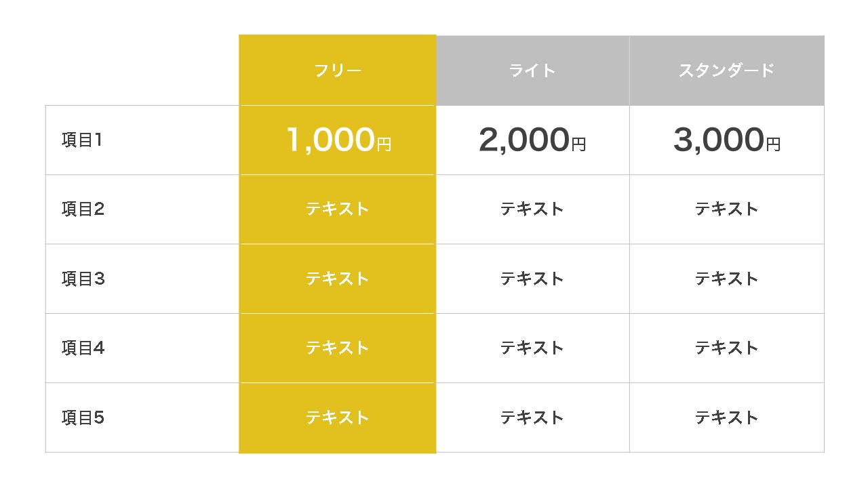Select the 項目1 row label
Image resolution: width=868 pixels, height=488 pixels.
[x=81, y=140]
